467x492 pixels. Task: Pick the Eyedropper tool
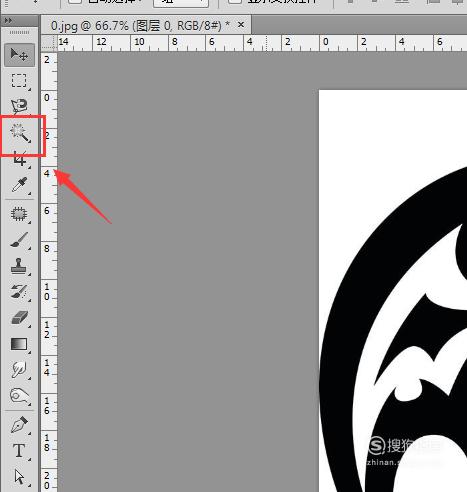[x=19, y=185]
